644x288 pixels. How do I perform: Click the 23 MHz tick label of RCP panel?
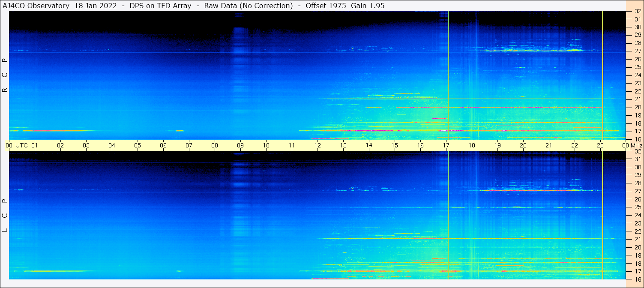click(638, 83)
